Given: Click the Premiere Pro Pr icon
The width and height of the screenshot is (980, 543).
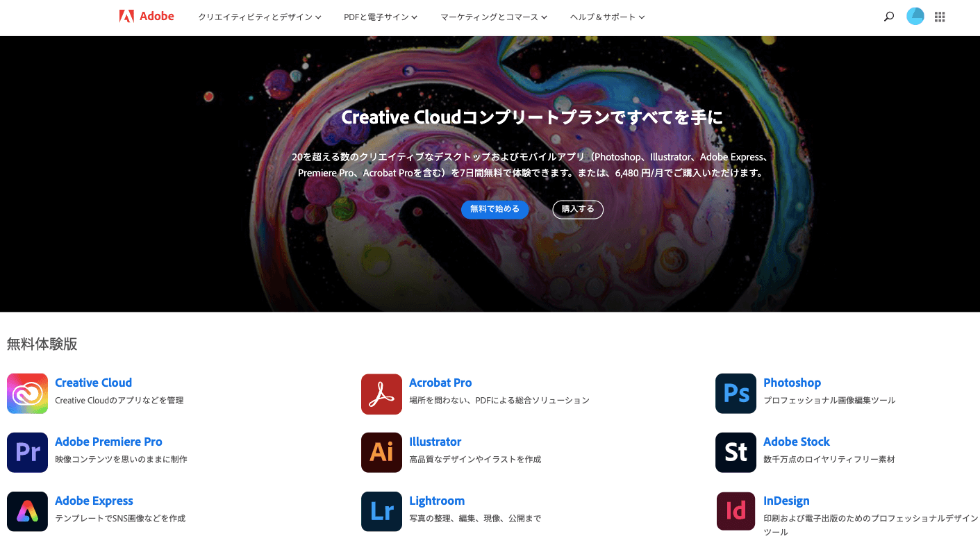Looking at the screenshot, I should tap(27, 453).
